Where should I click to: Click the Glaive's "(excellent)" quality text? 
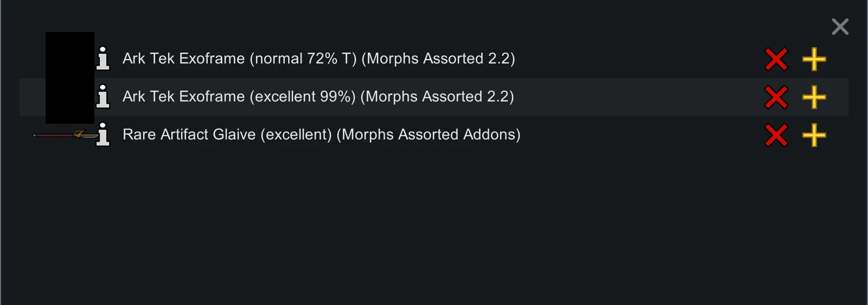coord(296,135)
